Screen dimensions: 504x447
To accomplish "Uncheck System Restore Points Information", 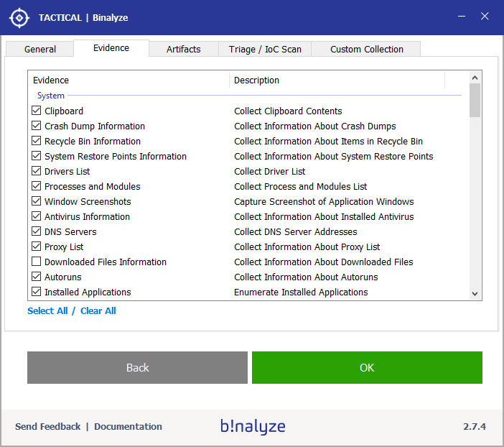I will pyautogui.click(x=37, y=156).
